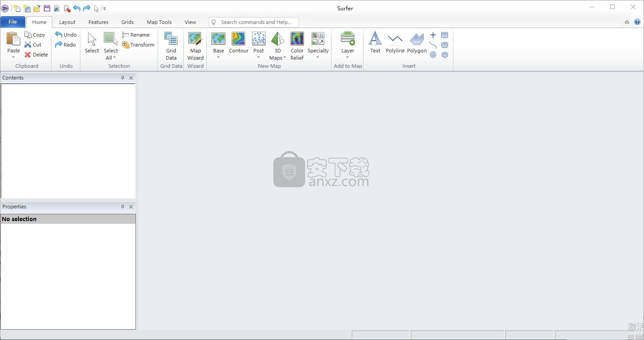This screenshot has width=644, height=340.
Task: Create a new plot from quick access toolbar
Action: point(17,8)
